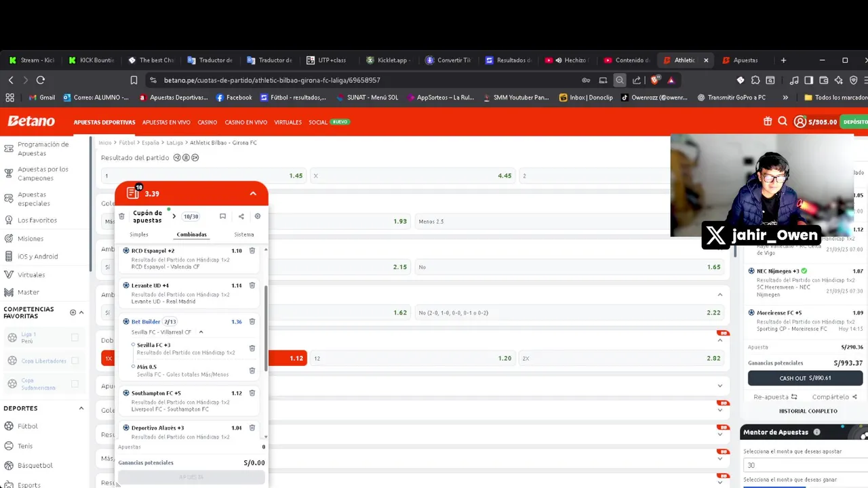
Task: Click Compártelo link
Action: pos(835,397)
